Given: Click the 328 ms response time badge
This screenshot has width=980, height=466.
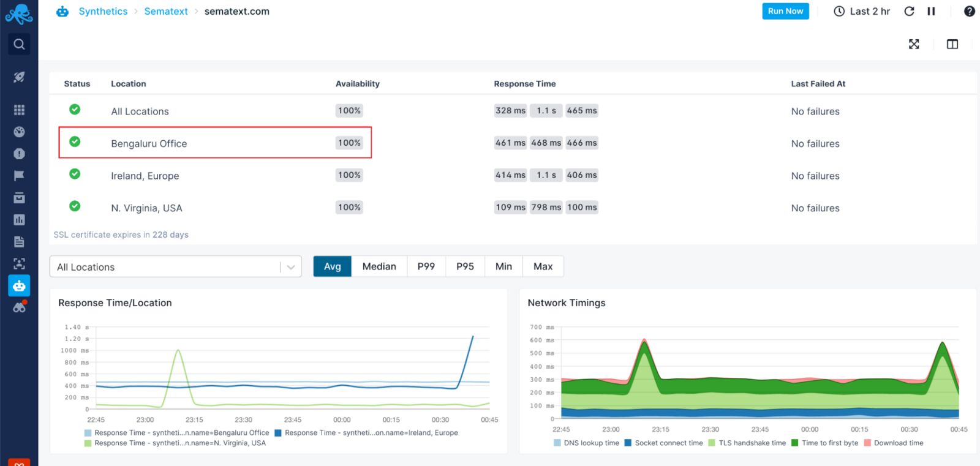Looking at the screenshot, I should pos(510,111).
